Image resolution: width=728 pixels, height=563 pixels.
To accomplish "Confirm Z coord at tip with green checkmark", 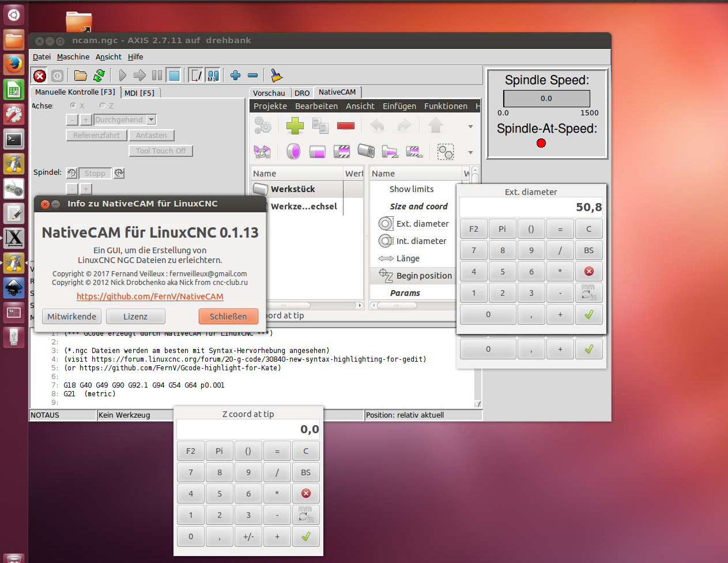I will [305, 536].
